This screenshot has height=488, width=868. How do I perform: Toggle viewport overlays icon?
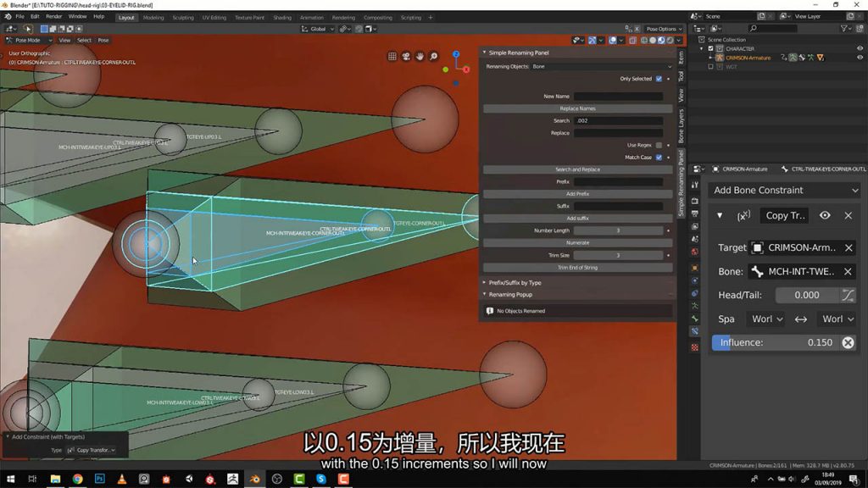(612, 41)
